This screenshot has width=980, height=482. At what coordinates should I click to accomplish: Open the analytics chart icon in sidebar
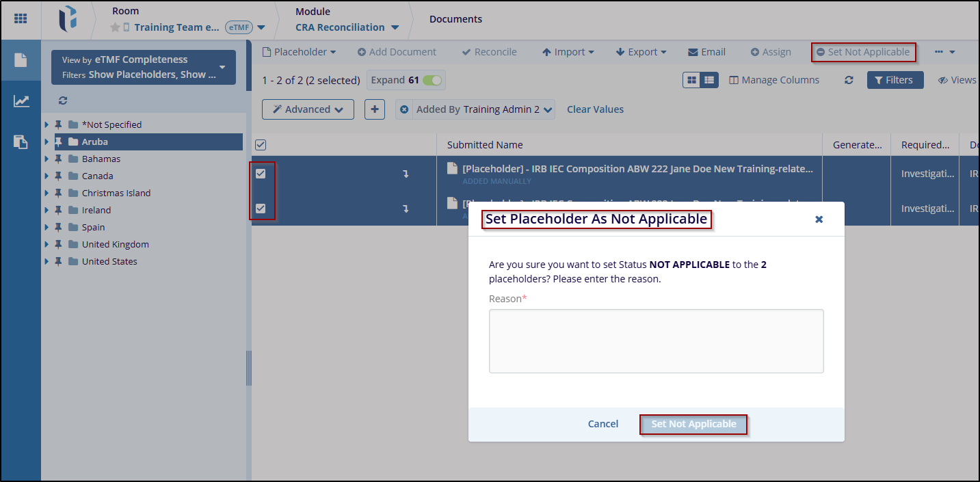[21, 101]
